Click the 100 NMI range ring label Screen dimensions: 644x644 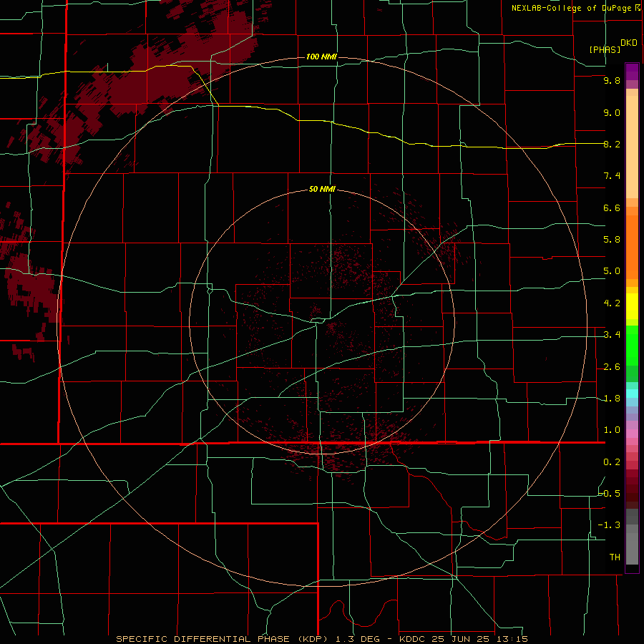(321, 57)
